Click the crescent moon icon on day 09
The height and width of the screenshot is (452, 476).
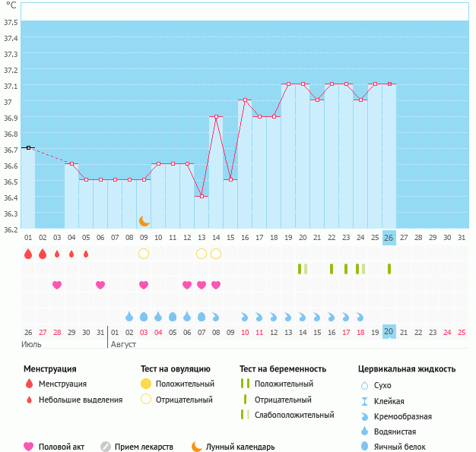click(144, 221)
